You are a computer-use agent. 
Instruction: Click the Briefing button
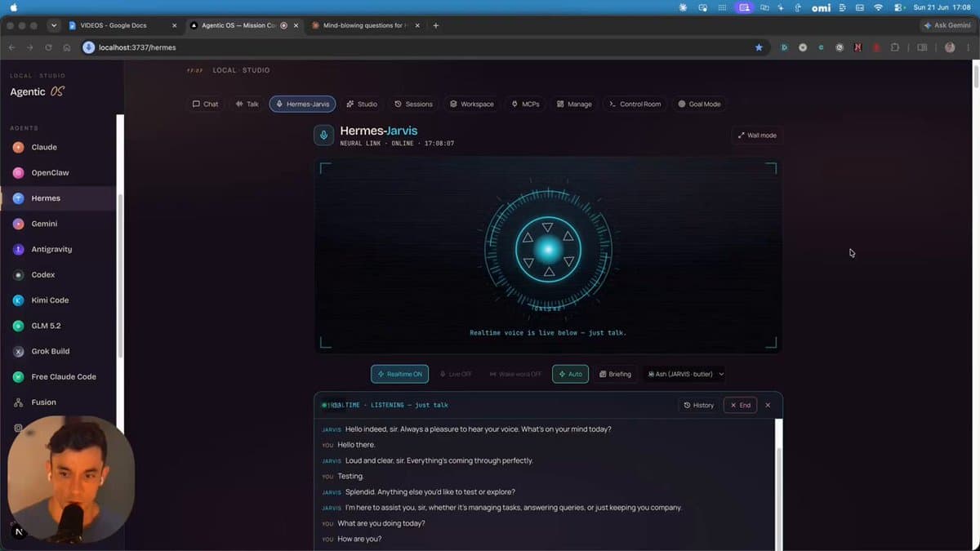click(x=615, y=374)
